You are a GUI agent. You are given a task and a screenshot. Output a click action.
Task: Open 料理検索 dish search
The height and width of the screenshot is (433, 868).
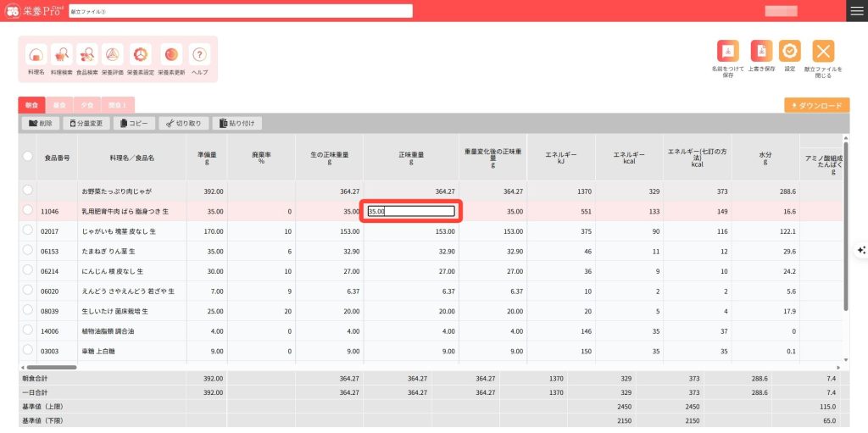tap(62, 55)
